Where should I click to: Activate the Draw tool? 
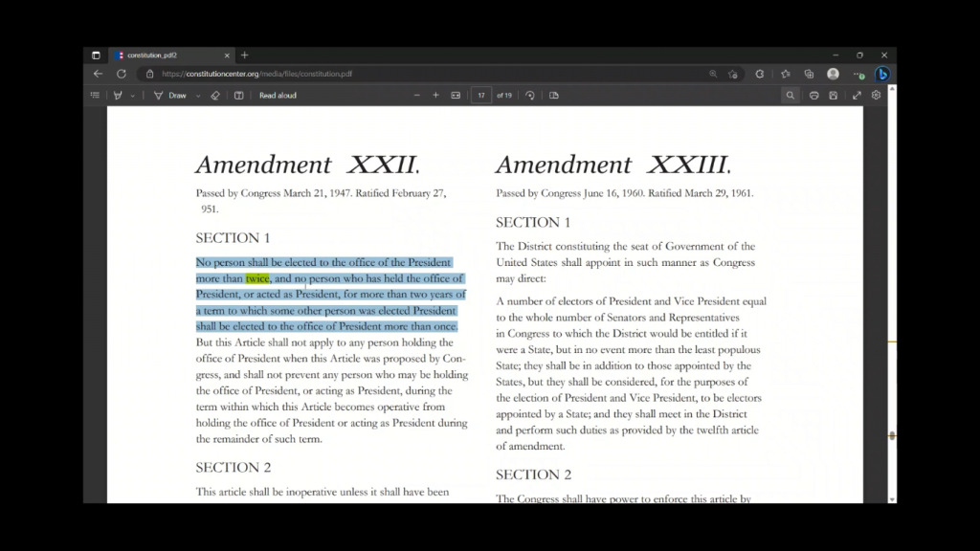[x=170, y=96]
